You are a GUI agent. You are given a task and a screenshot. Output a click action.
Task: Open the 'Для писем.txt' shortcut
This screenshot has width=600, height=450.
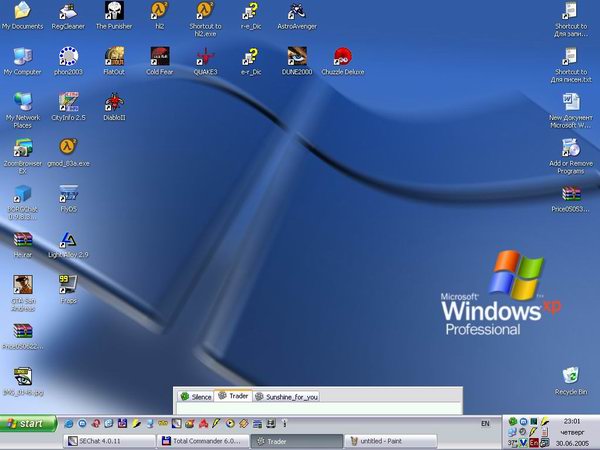point(571,65)
